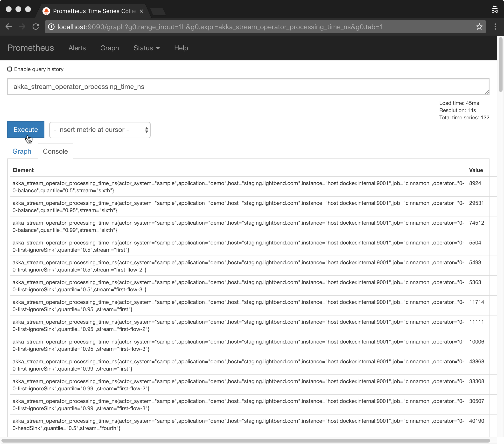Open Chrome's three-dot menu
504x444 pixels.
click(495, 27)
